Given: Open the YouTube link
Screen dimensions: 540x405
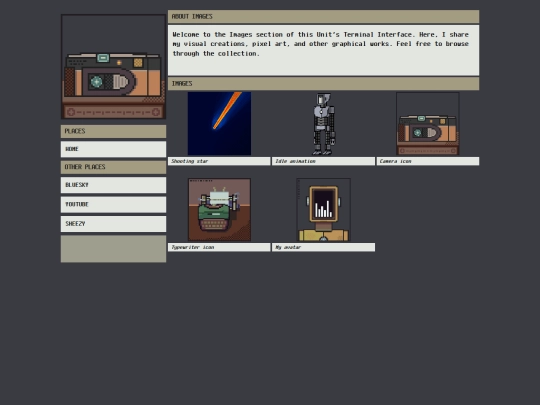Looking at the screenshot, I should (113, 204).
